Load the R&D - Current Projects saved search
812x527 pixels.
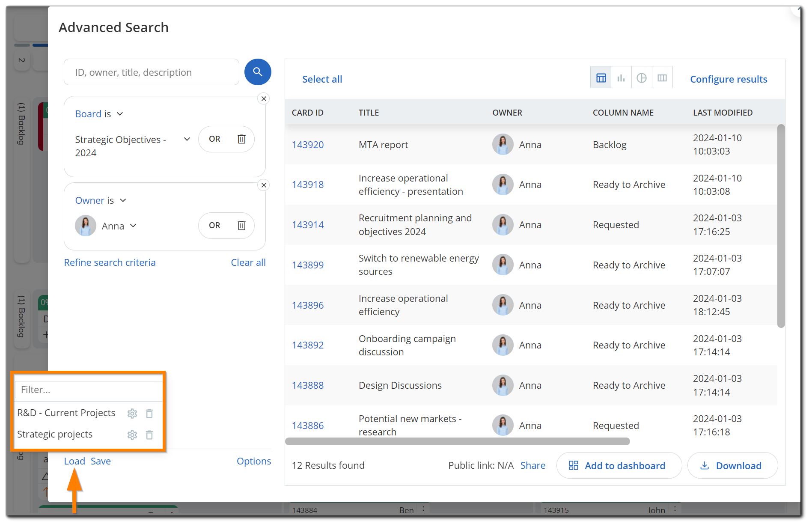coord(66,413)
